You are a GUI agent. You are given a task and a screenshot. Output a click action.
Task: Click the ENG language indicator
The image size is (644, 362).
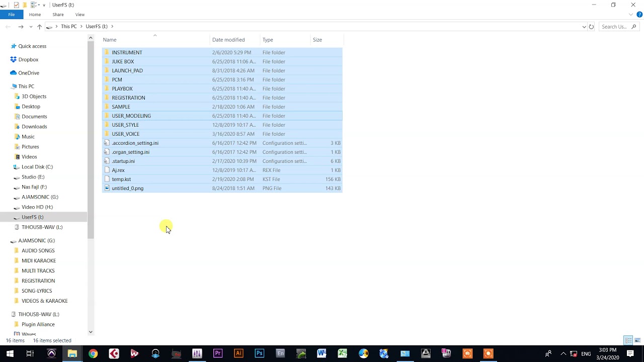586,354
